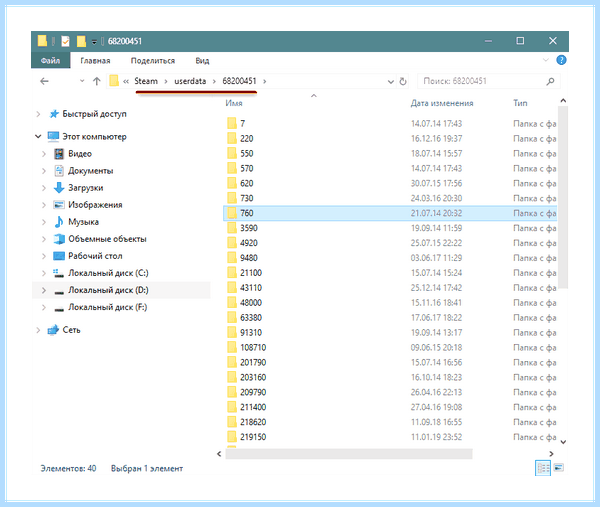600x507 pixels.
Task: Expand the Локальный диск (C:) tree node
Action: [x=44, y=273]
